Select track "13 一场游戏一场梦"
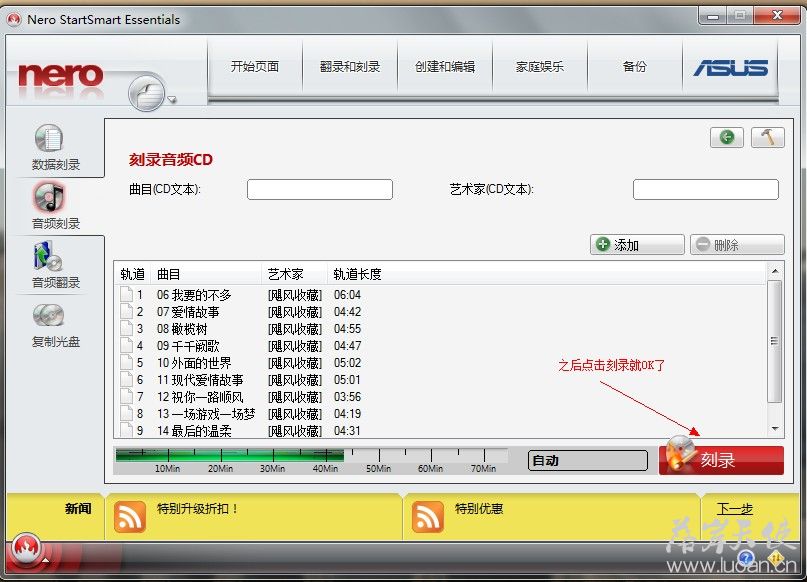 coord(206,414)
